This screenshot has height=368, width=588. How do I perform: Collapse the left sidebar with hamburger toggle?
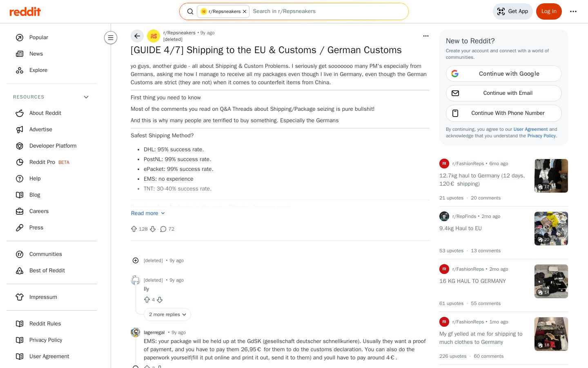coord(111,38)
